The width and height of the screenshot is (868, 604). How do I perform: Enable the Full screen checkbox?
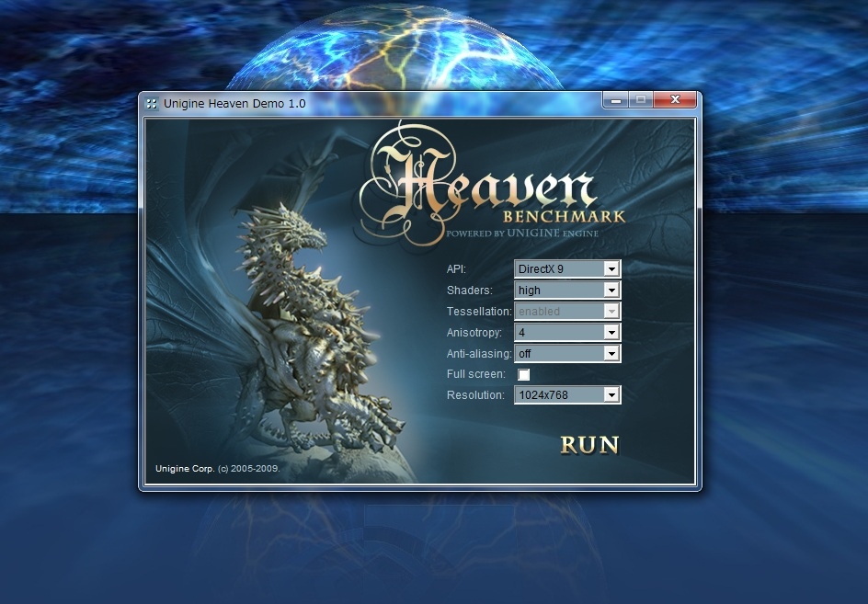point(524,375)
